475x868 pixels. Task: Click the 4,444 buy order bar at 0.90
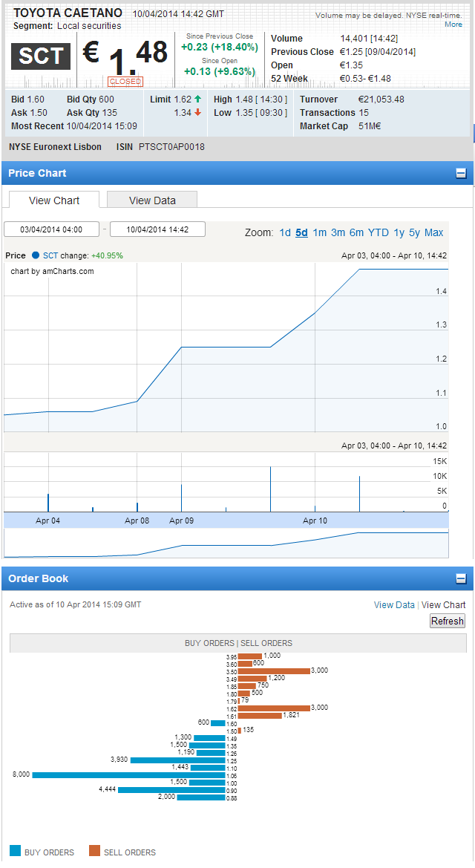171,790
